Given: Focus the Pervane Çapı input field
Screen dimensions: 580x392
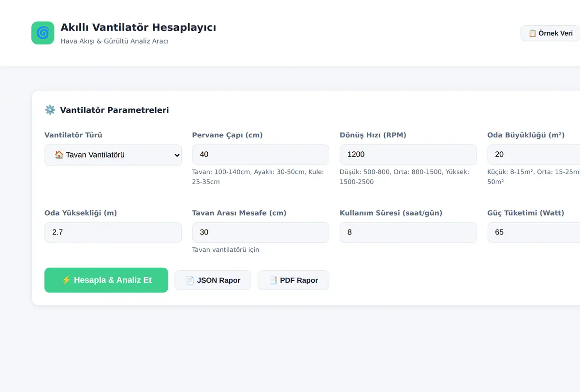Looking at the screenshot, I should click(261, 155).
